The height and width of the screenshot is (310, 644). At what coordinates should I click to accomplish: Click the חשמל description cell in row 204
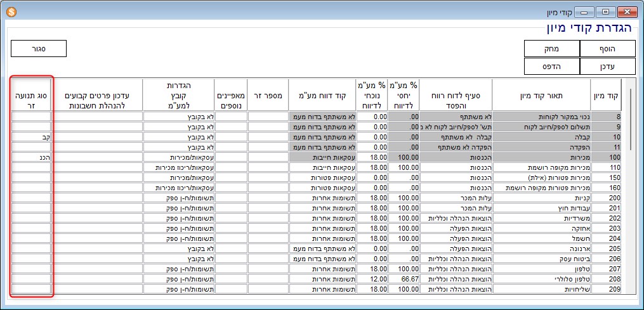(x=542, y=240)
